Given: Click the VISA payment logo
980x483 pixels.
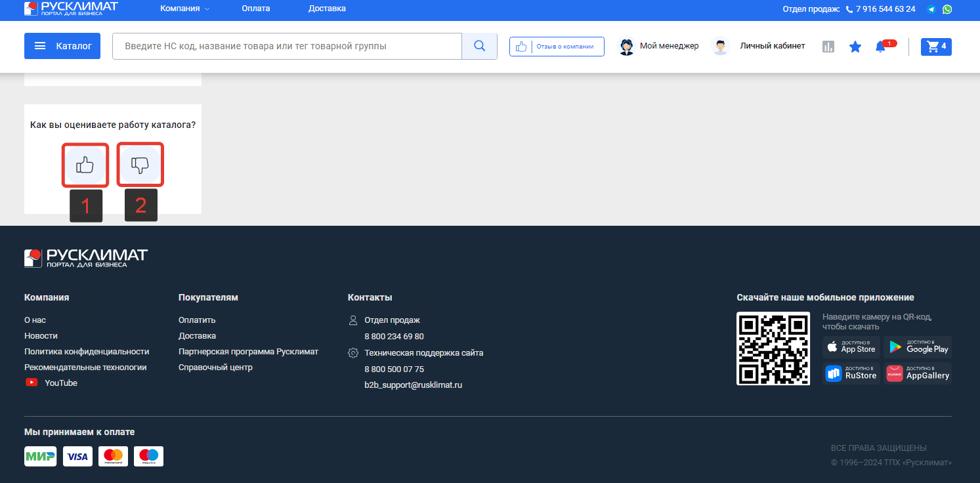Looking at the screenshot, I should coord(77,456).
